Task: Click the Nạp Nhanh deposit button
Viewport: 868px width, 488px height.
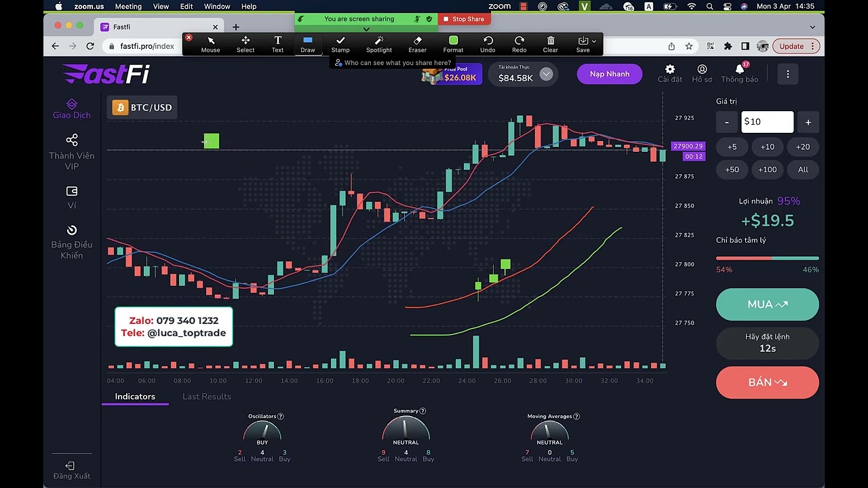Action: coord(610,74)
